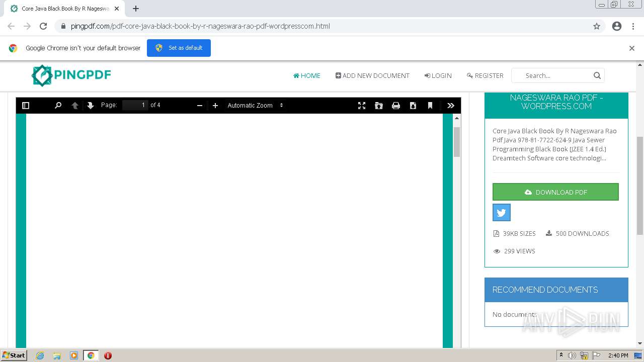
Task: Zoom in with the plus button
Action: 215,106
